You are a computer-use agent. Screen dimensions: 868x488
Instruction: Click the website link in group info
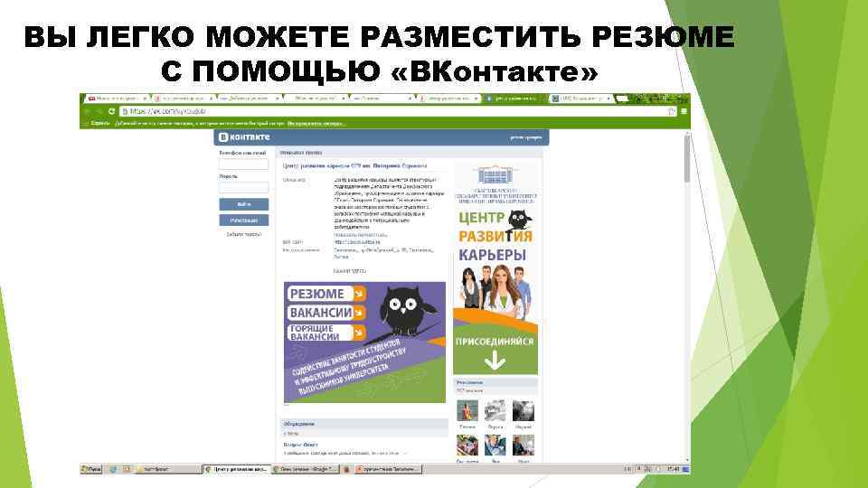pos(357,242)
